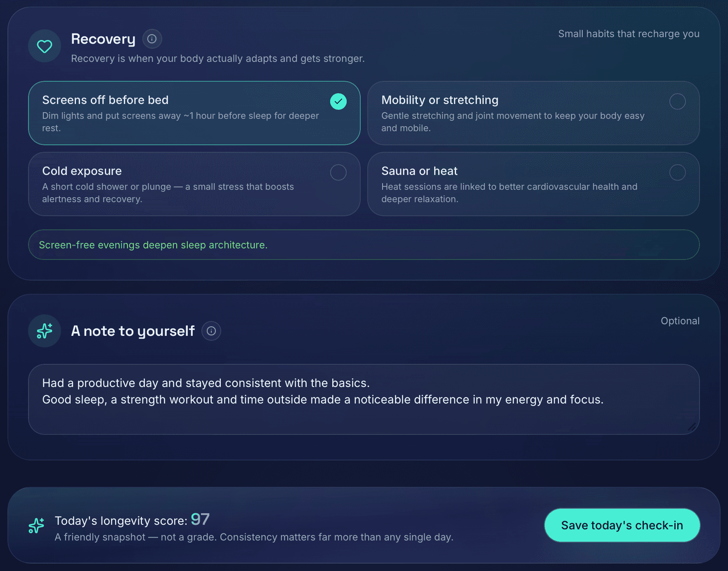
Task: Click 'Recovery is when your body actually adapts' subtitle
Action: [x=218, y=59]
